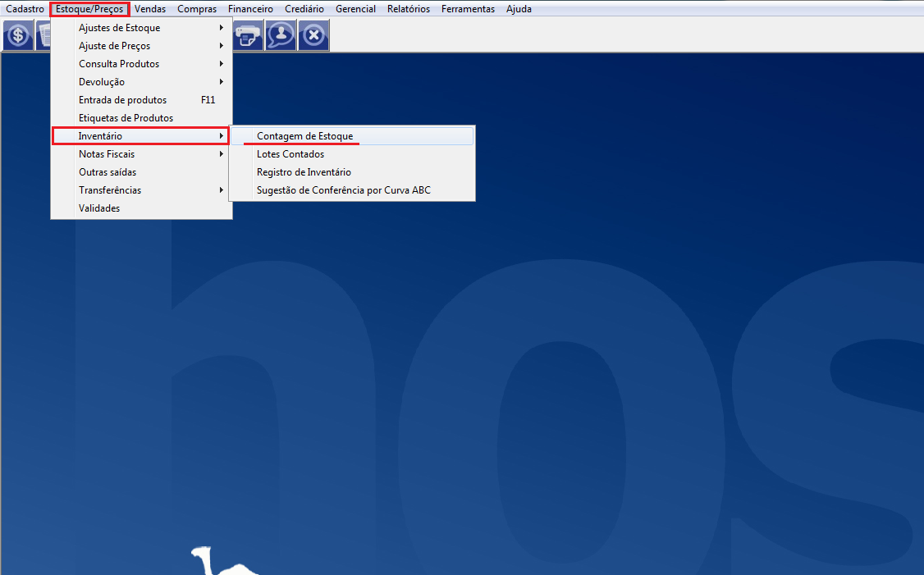Choose Validades from the Estoque menu
Screen dimensions: 924x575
pos(99,208)
